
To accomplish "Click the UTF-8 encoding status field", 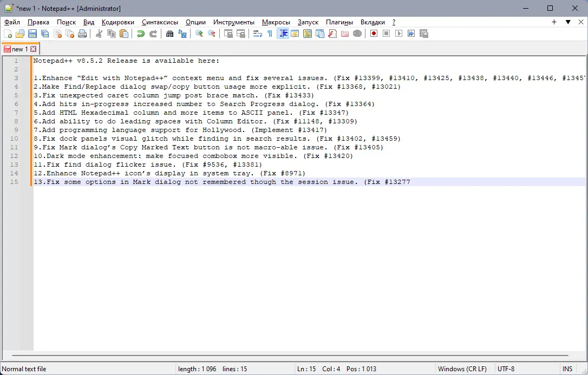I will [506, 369].
